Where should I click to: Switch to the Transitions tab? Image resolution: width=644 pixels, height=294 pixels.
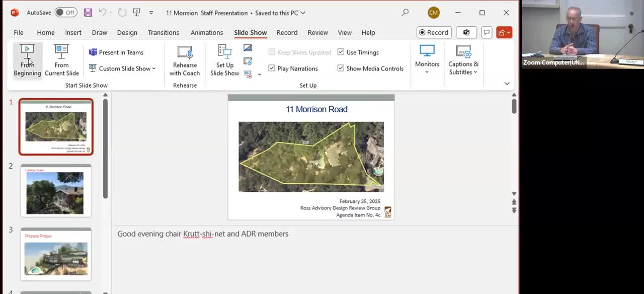click(x=163, y=33)
